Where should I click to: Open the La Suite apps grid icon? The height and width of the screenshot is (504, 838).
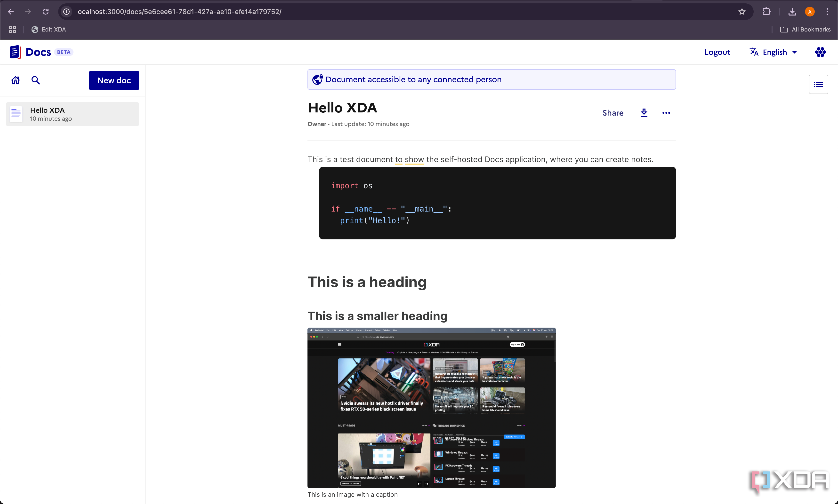click(x=820, y=52)
